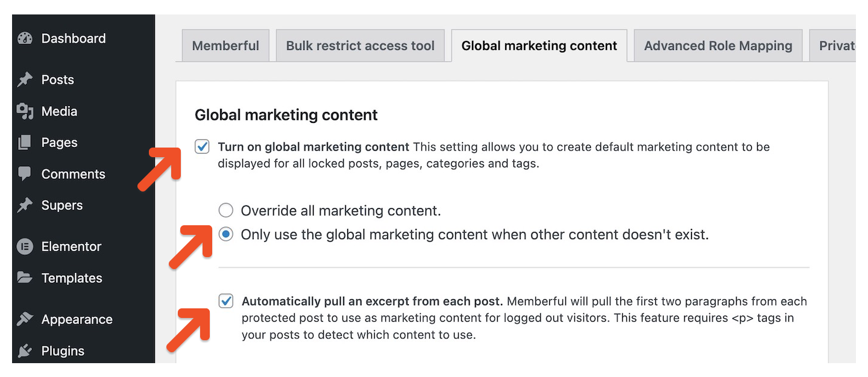
Task: Switch to the Memberful tab
Action: 225,46
